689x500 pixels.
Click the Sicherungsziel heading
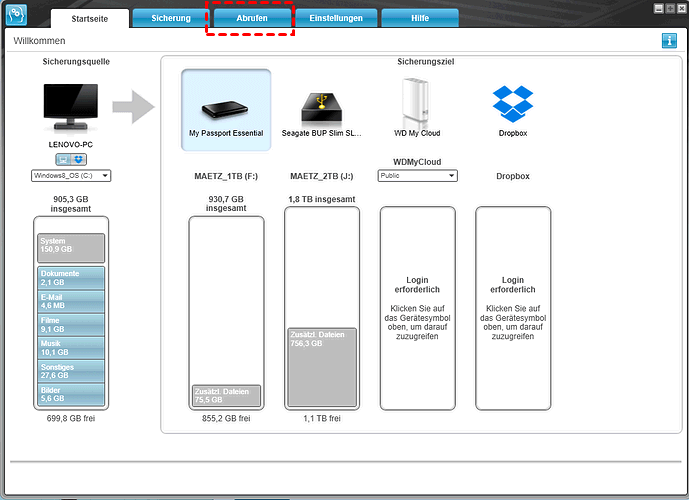click(425, 62)
